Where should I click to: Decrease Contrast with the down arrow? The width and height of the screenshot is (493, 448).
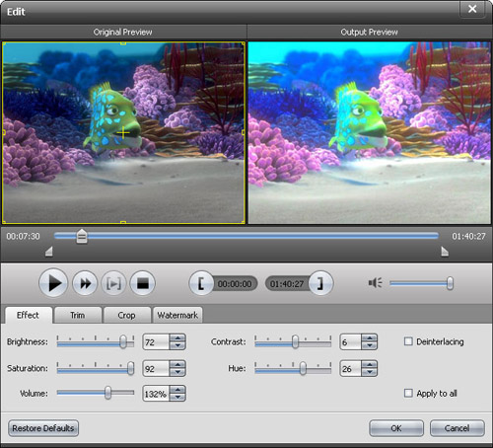coord(370,345)
